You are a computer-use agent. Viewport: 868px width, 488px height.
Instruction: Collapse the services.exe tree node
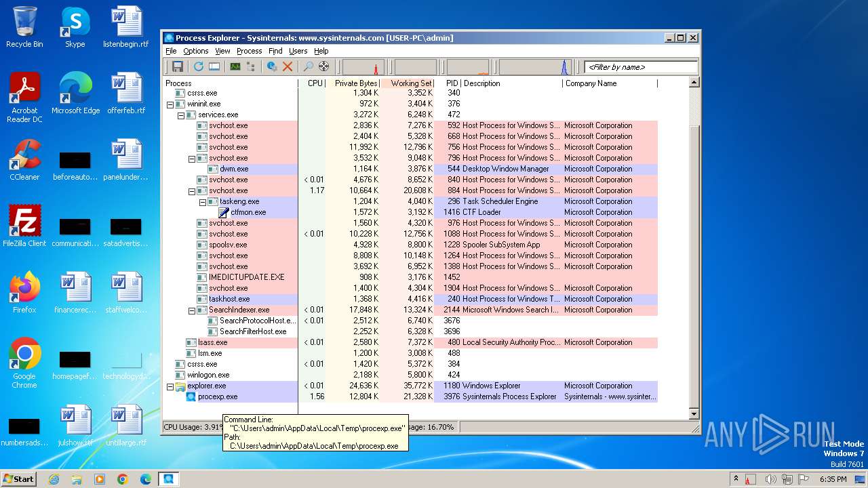(181, 115)
